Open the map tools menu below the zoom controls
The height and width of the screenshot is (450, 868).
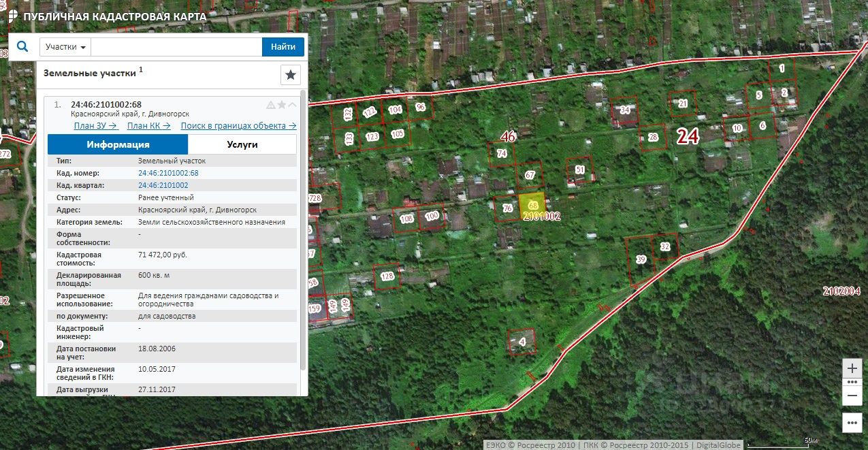[x=852, y=422]
